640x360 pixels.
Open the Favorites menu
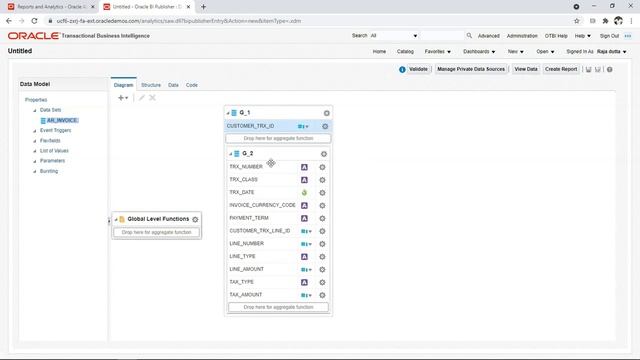coord(438,51)
